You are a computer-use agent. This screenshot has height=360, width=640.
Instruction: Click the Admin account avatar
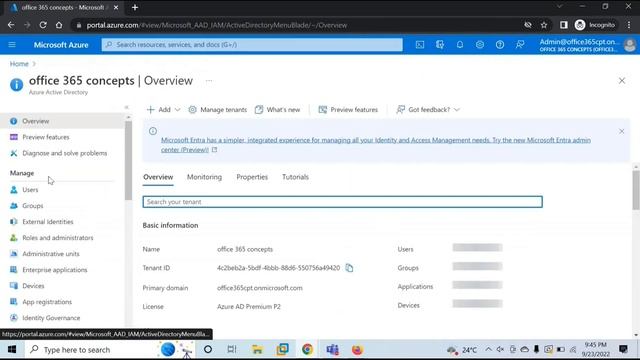pos(630,45)
